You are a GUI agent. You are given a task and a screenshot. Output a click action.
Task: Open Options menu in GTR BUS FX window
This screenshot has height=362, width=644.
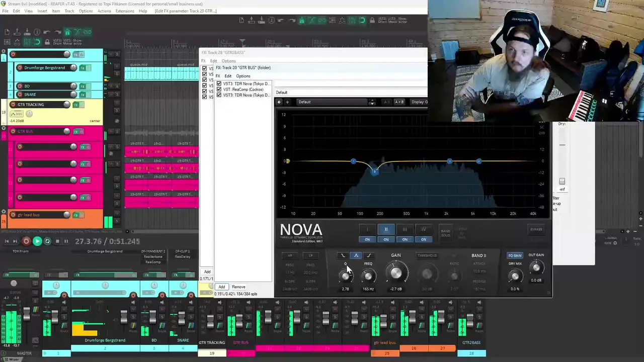click(243, 76)
